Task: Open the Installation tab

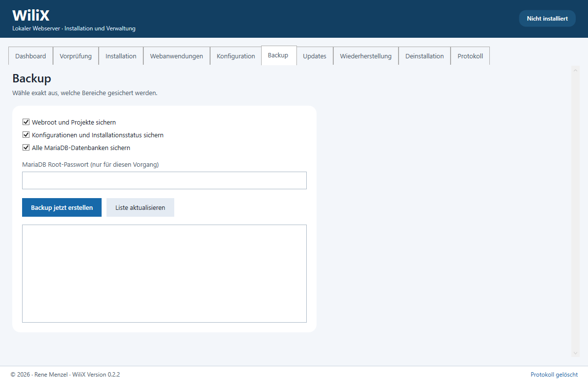Action: (121, 56)
